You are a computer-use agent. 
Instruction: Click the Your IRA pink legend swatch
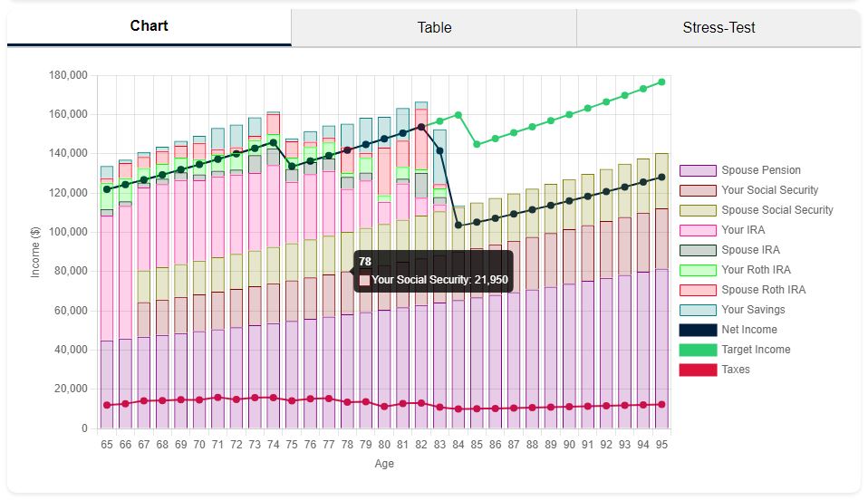(698, 230)
